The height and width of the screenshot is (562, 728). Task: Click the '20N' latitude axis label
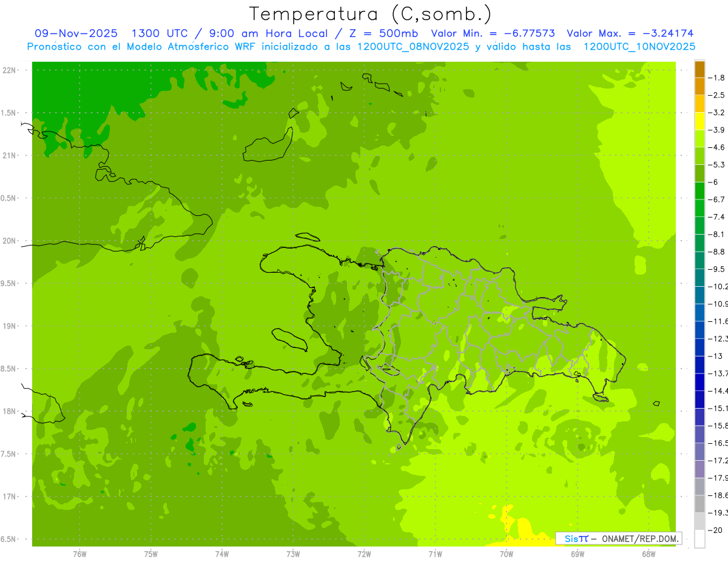(9, 241)
